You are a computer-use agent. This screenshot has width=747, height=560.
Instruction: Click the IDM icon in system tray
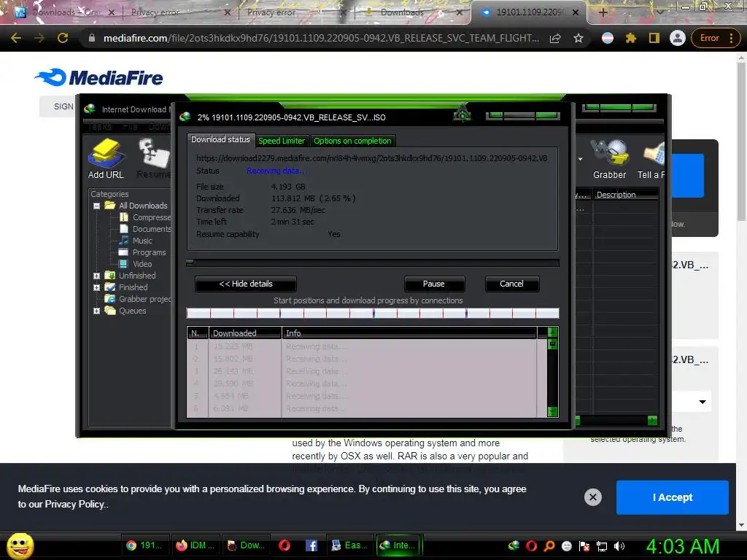click(514, 545)
